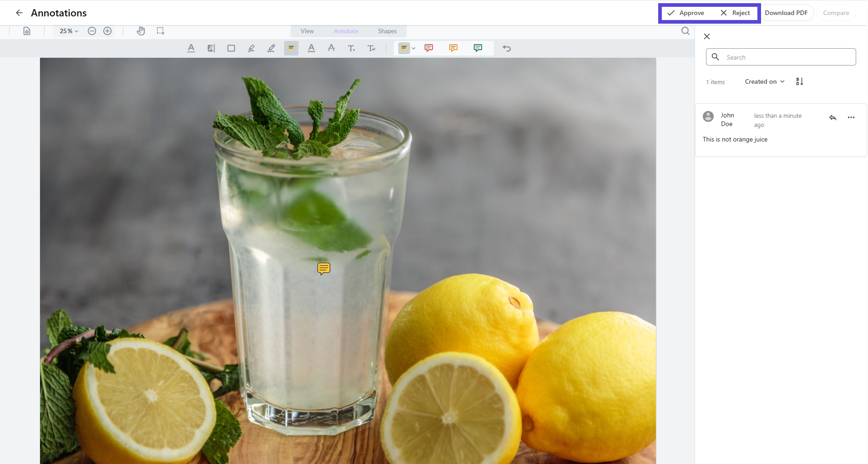Switch to the Annotate tab
This screenshot has width=868, height=464.
tap(346, 31)
